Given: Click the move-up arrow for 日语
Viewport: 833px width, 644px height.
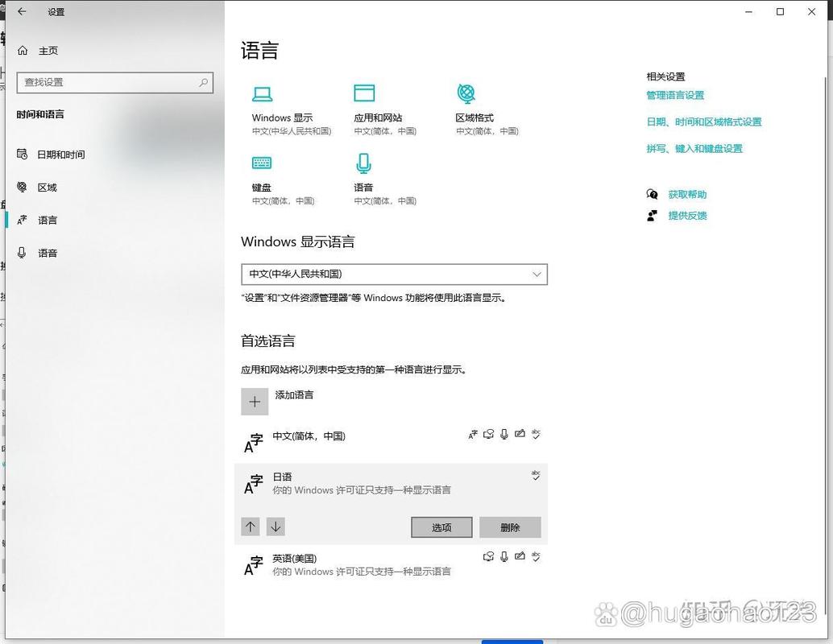Looking at the screenshot, I should [x=251, y=526].
